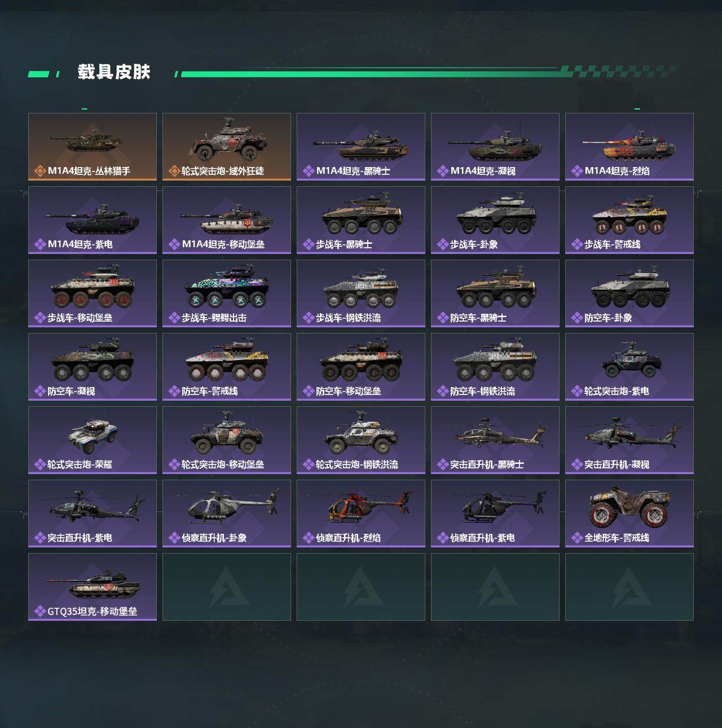Image resolution: width=722 pixels, height=728 pixels.
Task: Click the rarity diamond icon on 侦察直升机-卦象
Action: (174, 538)
